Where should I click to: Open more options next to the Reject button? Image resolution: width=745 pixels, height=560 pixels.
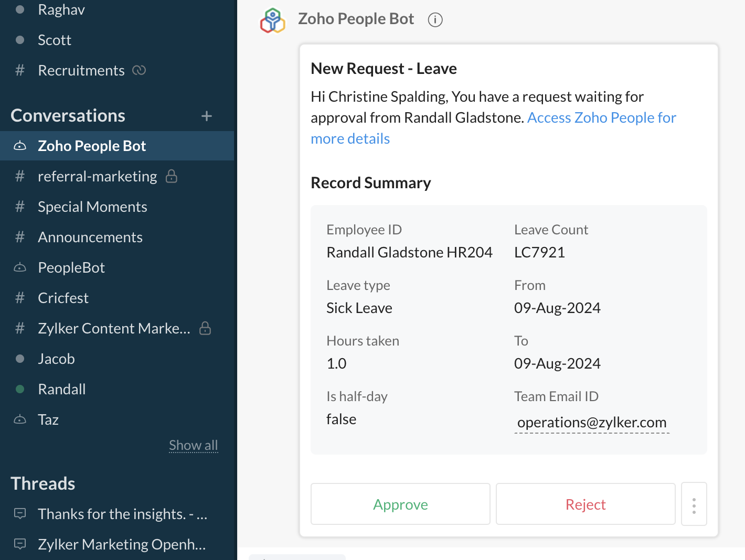pyautogui.click(x=694, y=504)
